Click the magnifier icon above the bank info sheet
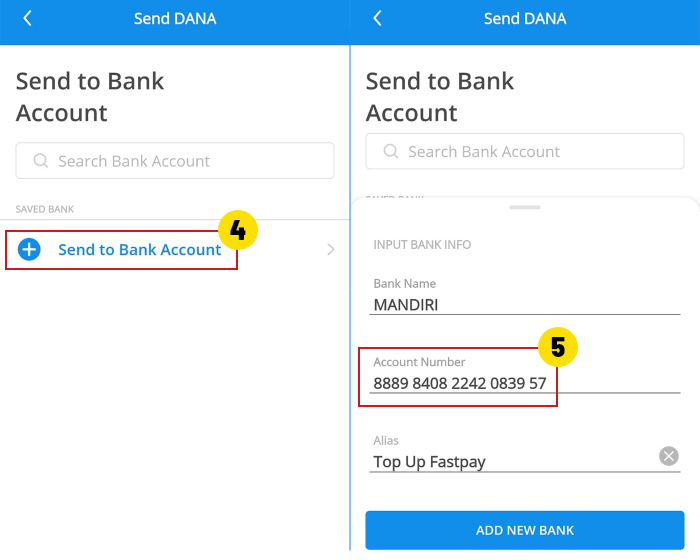 (x=391, y=151)
